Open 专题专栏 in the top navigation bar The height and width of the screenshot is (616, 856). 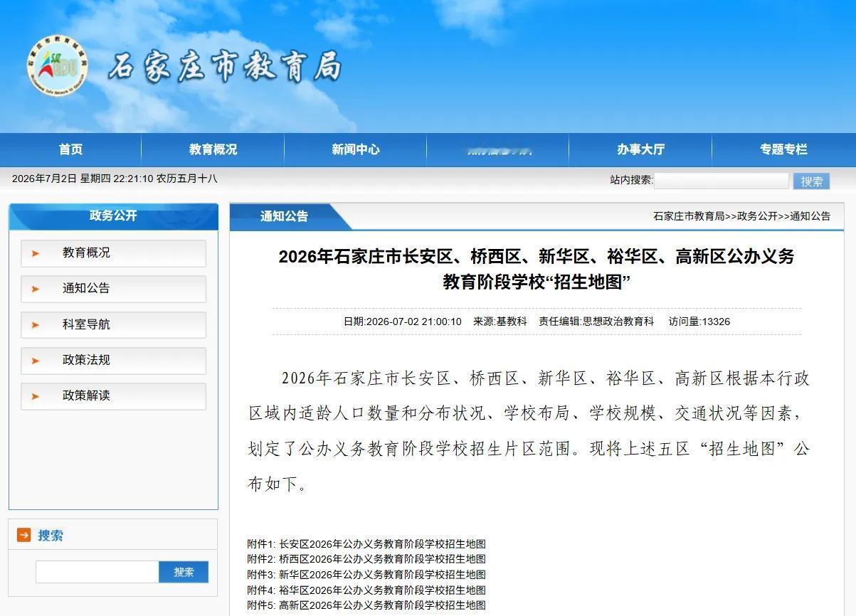coord(783,149)
